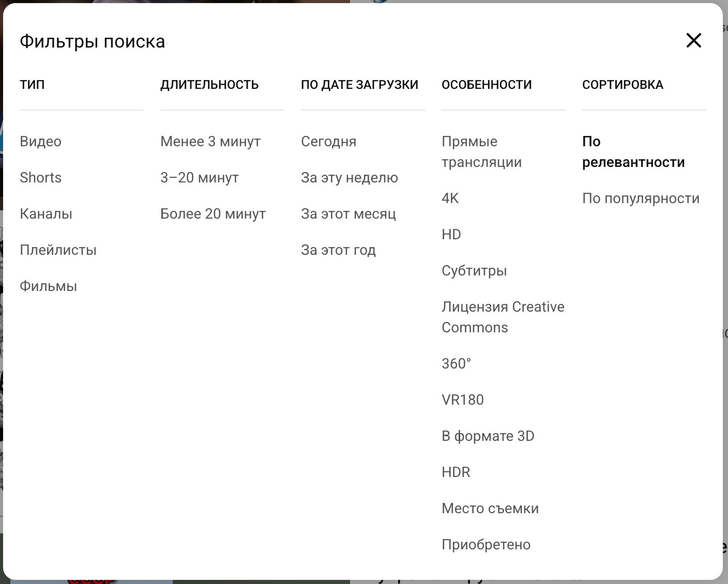Select the 3–20 минут duration
Viewport: 728px width, 584px height.
pyautogui.click(x=199, y=178)
